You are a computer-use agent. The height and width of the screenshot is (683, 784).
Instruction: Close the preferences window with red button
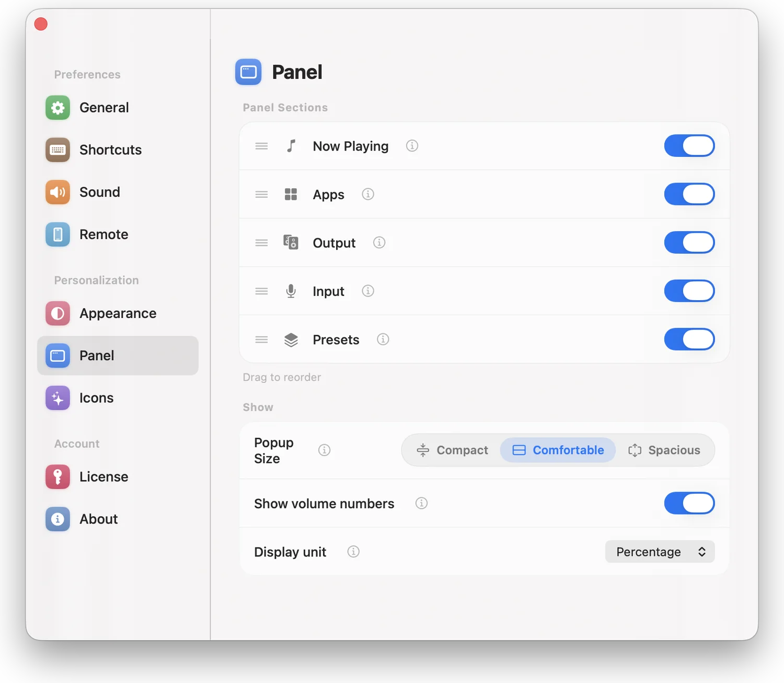(41, 24)
